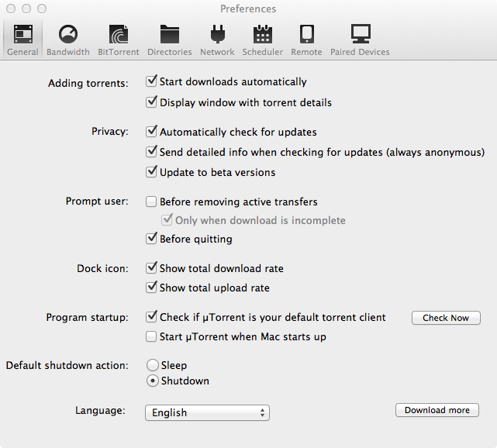Turn off Update to beta versions
497x448 pixels.
click(151, 172)
